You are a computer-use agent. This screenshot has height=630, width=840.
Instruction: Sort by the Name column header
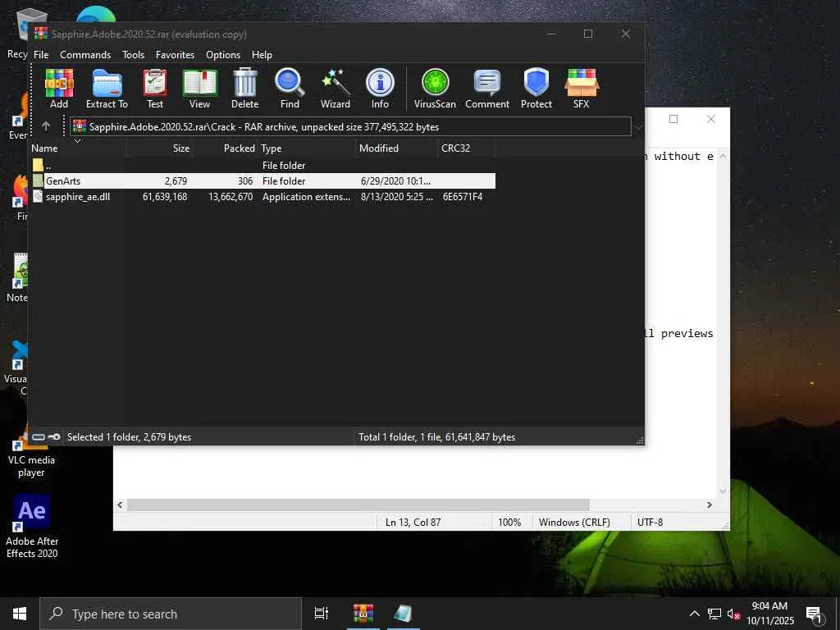(78, 148)
